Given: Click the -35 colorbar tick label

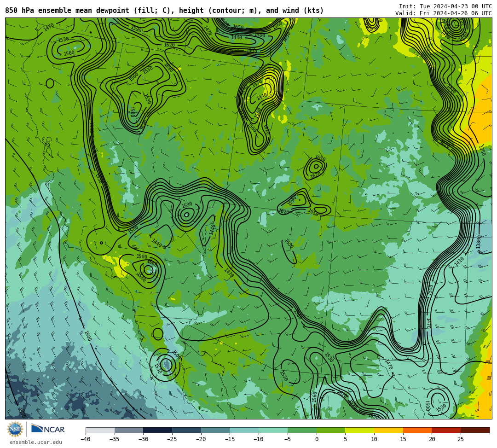Looking at the screenshot, I should [x=115, y=439].
